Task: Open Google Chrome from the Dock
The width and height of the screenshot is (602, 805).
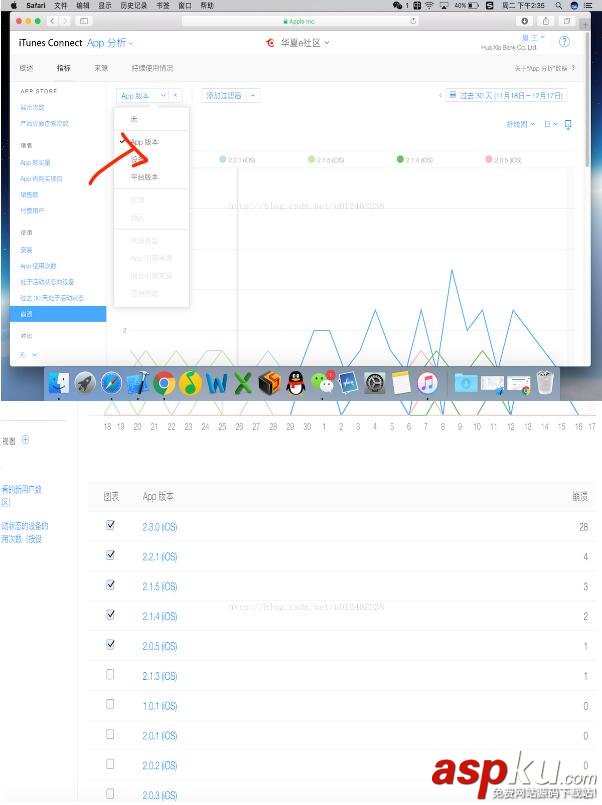Action: coord(164,383)
